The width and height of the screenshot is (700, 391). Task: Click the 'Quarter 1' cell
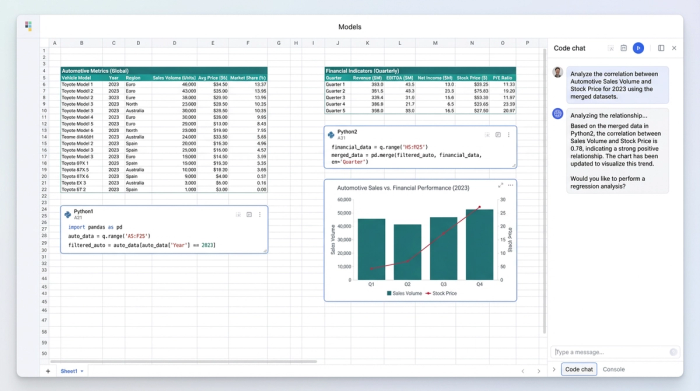pyautogui.click(x=335, y=84)
